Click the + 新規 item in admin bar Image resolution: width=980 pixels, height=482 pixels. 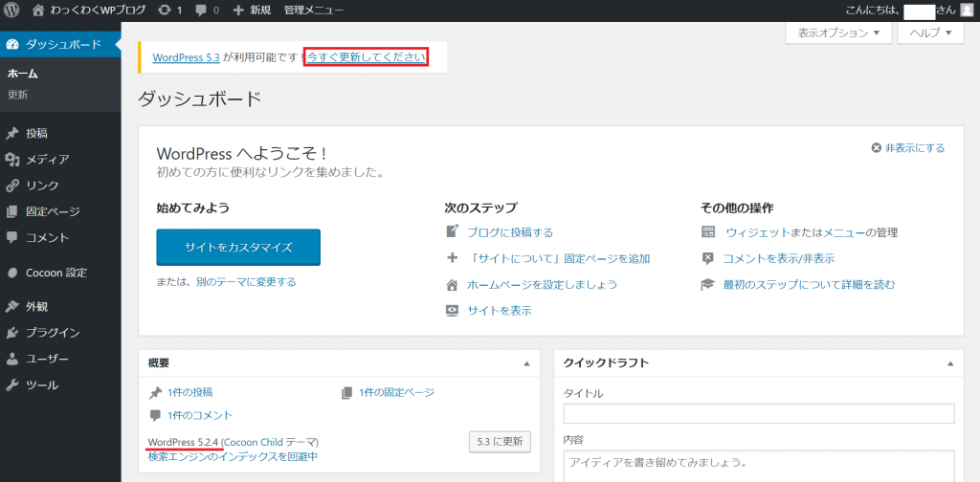pyautogui.click(x=252, y=10)
